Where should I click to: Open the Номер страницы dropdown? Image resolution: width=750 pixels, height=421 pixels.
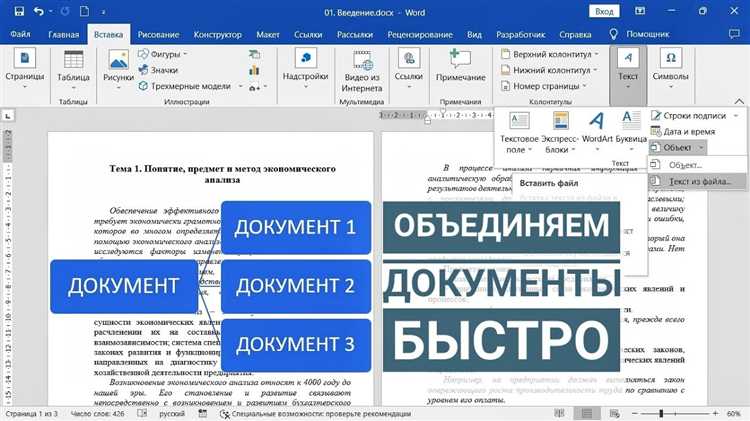point(544,86)
